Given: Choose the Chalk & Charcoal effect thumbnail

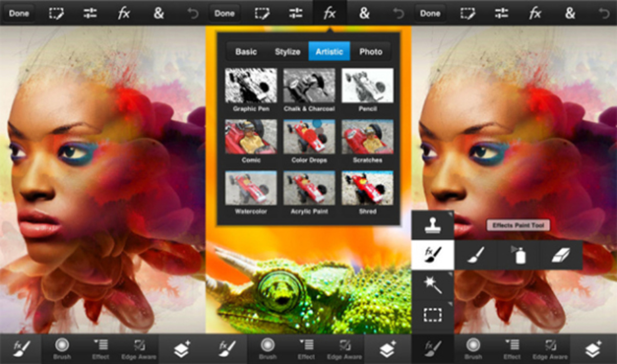Looking at the screenshot, I should [309, 85].
